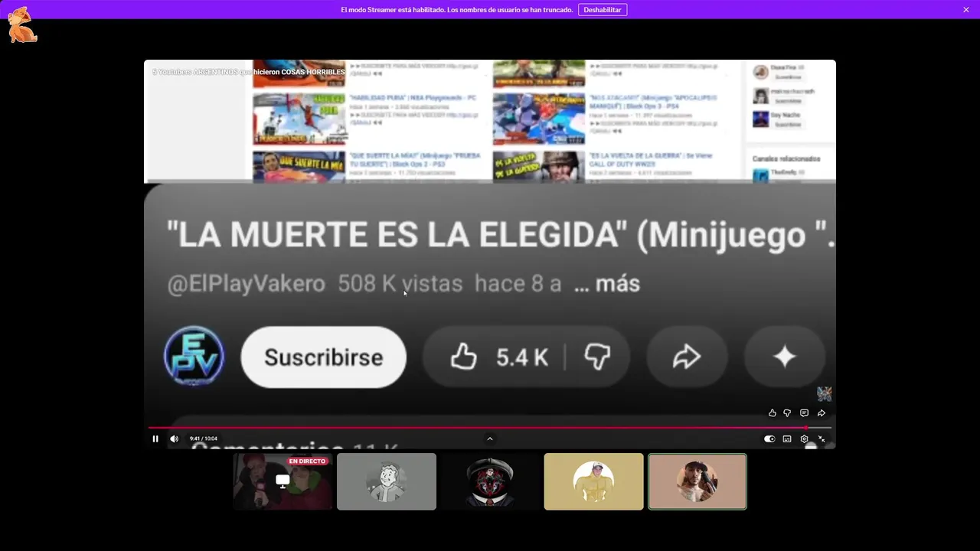
Task: Click the small pixelated avatar above the share icon
Action: [824, 393]
